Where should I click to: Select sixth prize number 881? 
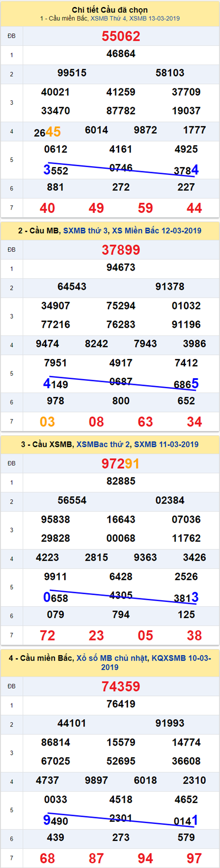(x=55, y=187)
